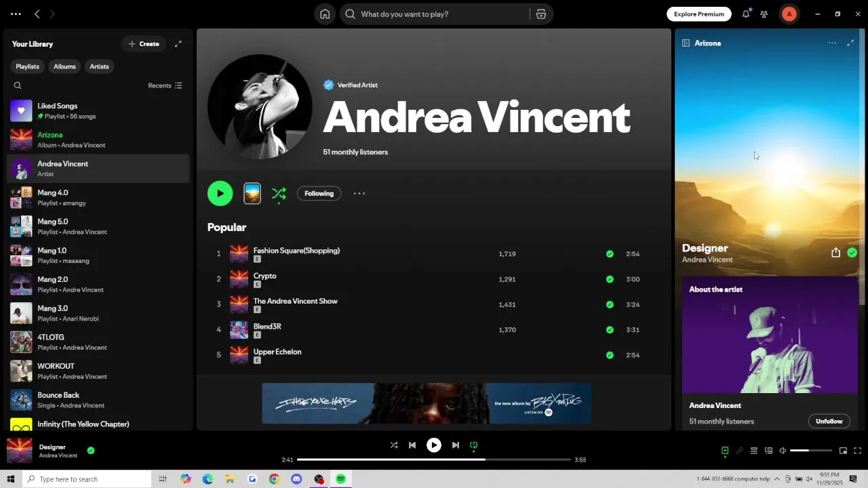Open Connect to a device
Image resolution: width=868 pixels, height=488 pixels.
(x=768, y=451)
